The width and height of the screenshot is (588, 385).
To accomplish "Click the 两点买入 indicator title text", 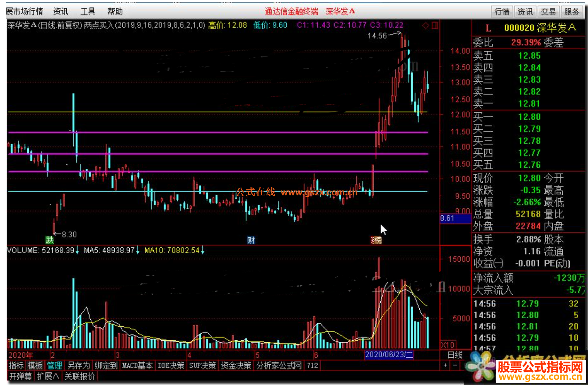I will point(99,25).
